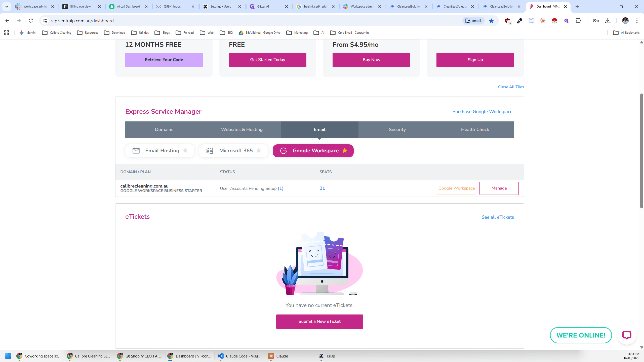Click the page vertical scrollbar thumb
Viewport: 644px width, 362px height.
[641, 151]
